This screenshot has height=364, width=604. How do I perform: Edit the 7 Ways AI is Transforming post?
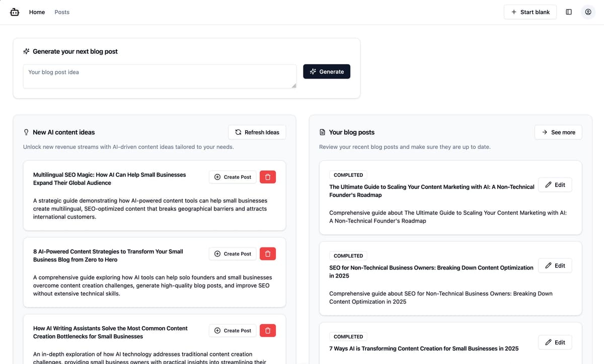tap(555, 342)
